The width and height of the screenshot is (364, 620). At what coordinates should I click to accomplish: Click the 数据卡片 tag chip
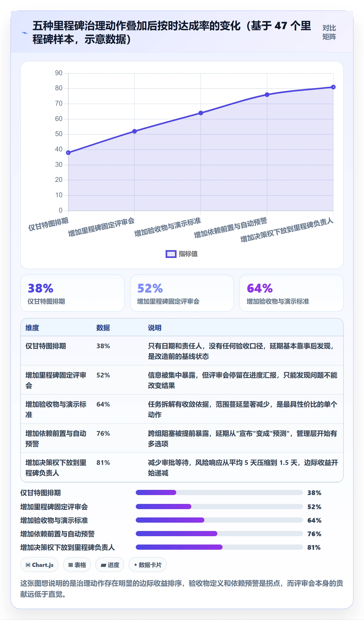pyautogui.click(x=148, y=565)
